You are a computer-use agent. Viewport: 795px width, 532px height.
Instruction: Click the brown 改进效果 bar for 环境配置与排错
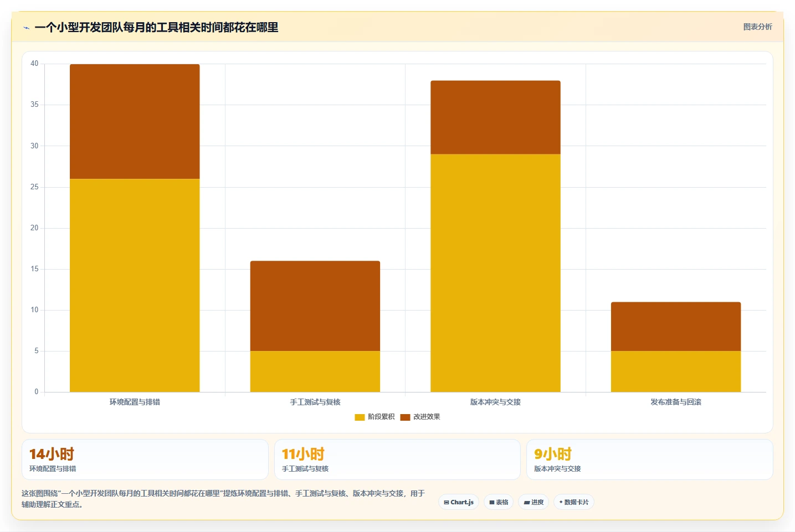point(135,121)
